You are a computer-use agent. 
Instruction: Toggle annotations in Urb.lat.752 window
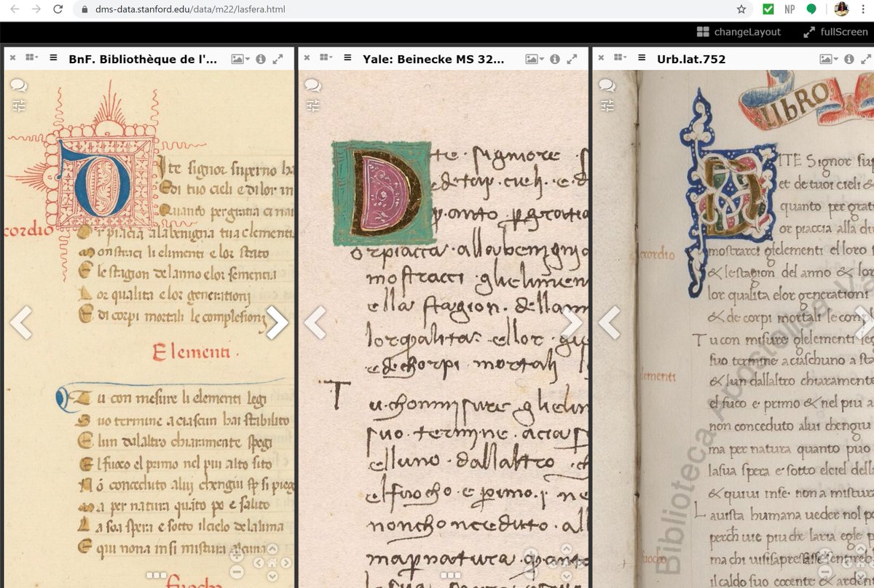[607, 85]
